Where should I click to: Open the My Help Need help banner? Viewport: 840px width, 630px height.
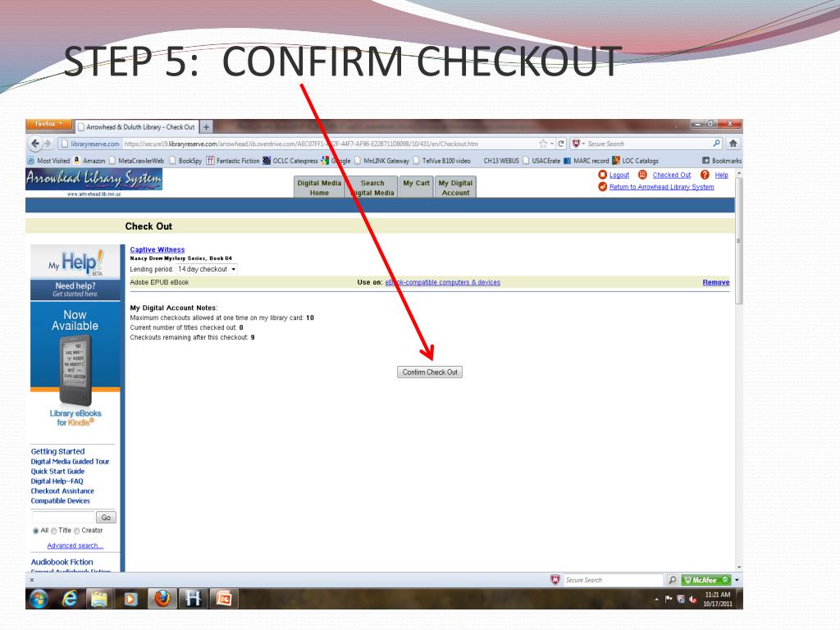75,272
